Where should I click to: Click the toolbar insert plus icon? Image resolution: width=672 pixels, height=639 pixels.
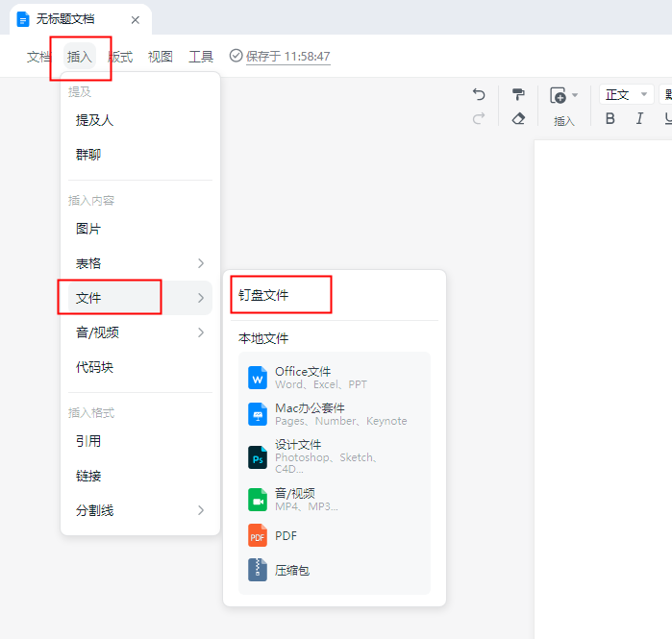point(558,95)
